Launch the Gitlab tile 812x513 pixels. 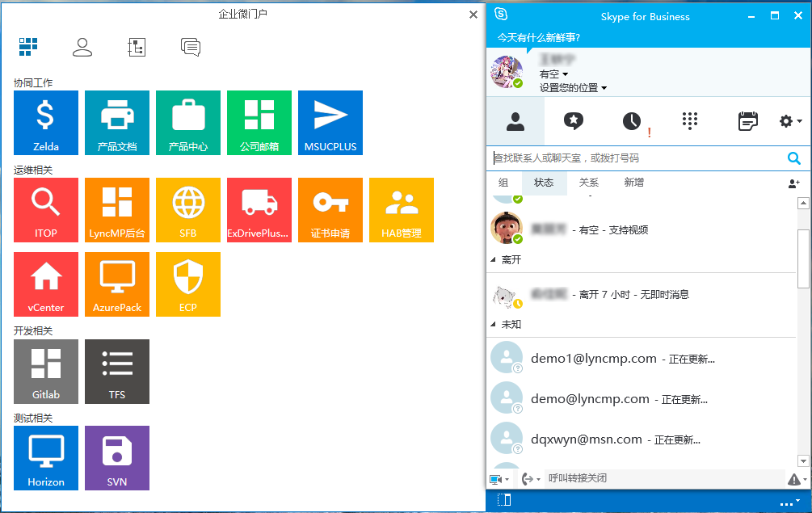click(46, 372)
